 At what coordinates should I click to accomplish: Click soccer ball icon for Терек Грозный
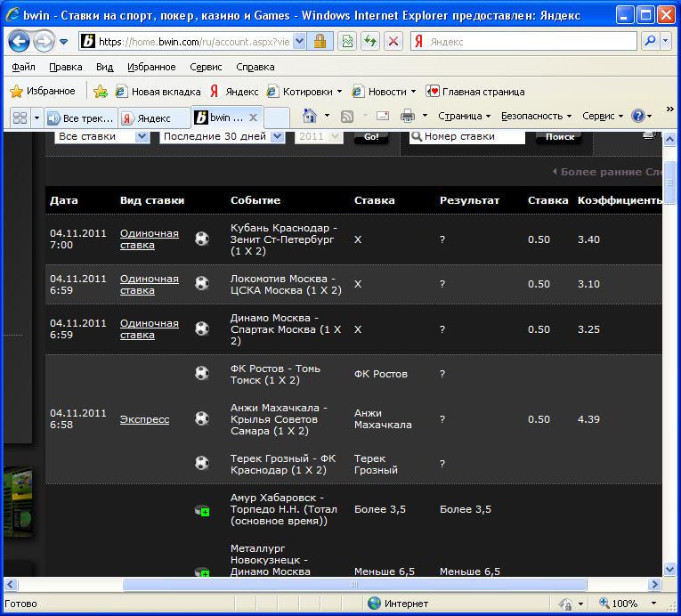click(202, 463)
